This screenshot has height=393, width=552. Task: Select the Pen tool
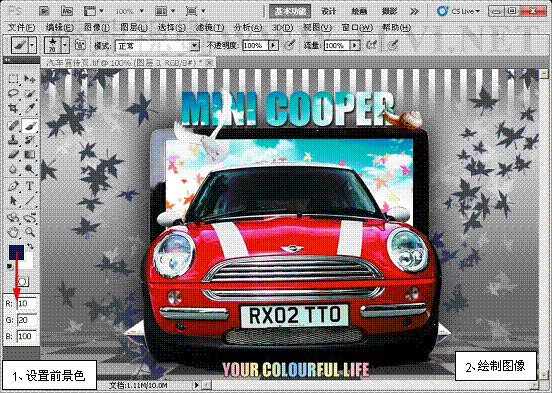click(13, 186)
